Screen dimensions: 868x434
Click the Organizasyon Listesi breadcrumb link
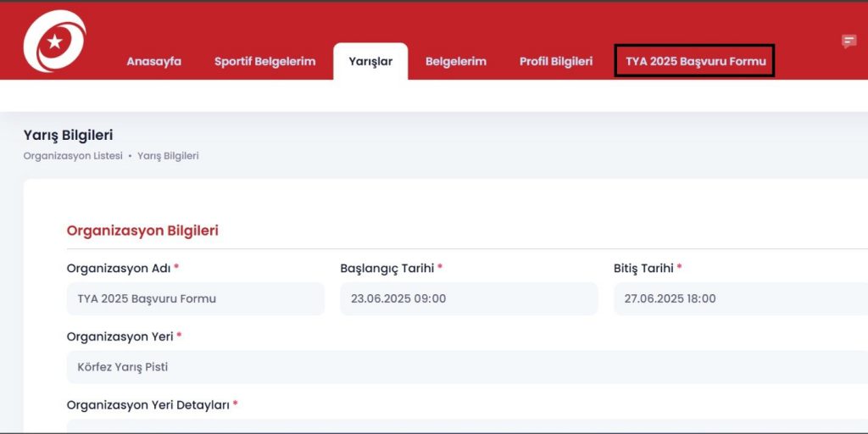coord(73,156)
